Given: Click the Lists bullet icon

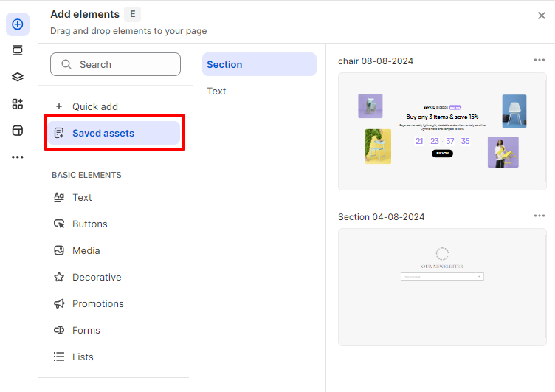Looking at the screenshot, I should tap(59, 357).
